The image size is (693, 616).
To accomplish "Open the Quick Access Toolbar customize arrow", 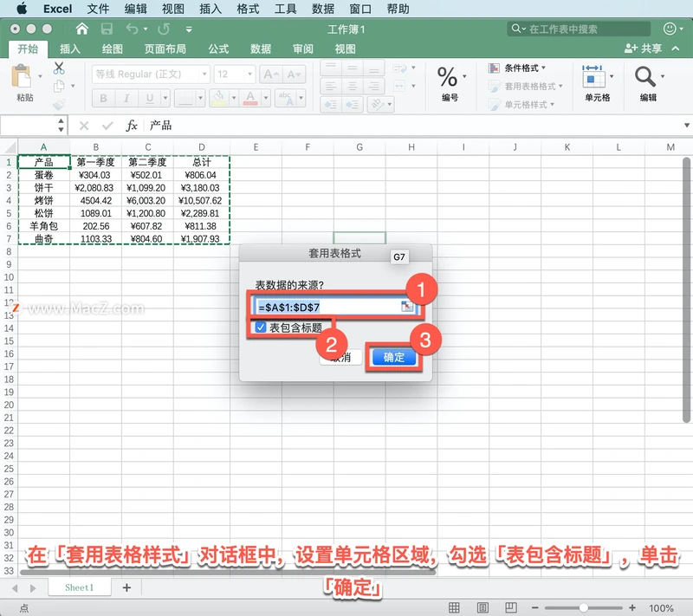I will (189, 29).
